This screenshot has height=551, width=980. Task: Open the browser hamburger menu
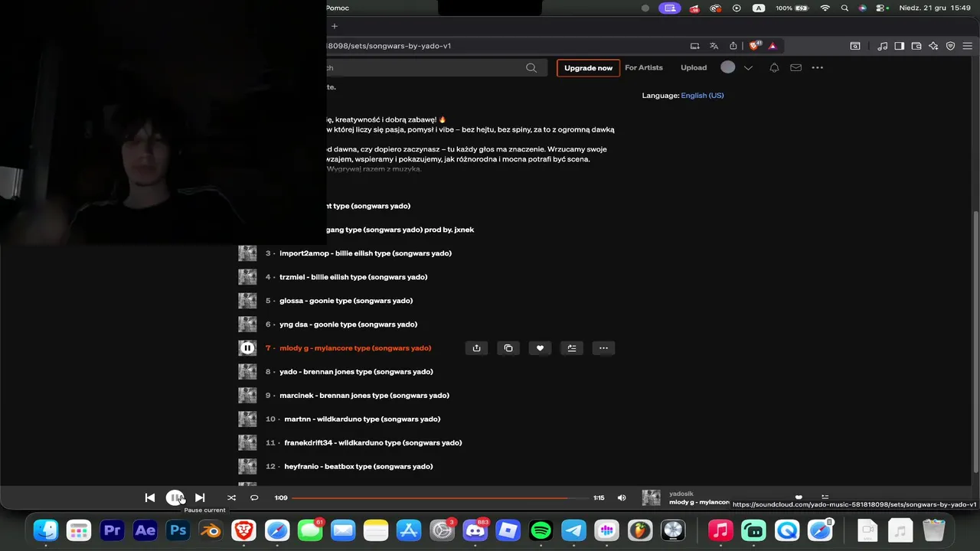coord(967,46)
